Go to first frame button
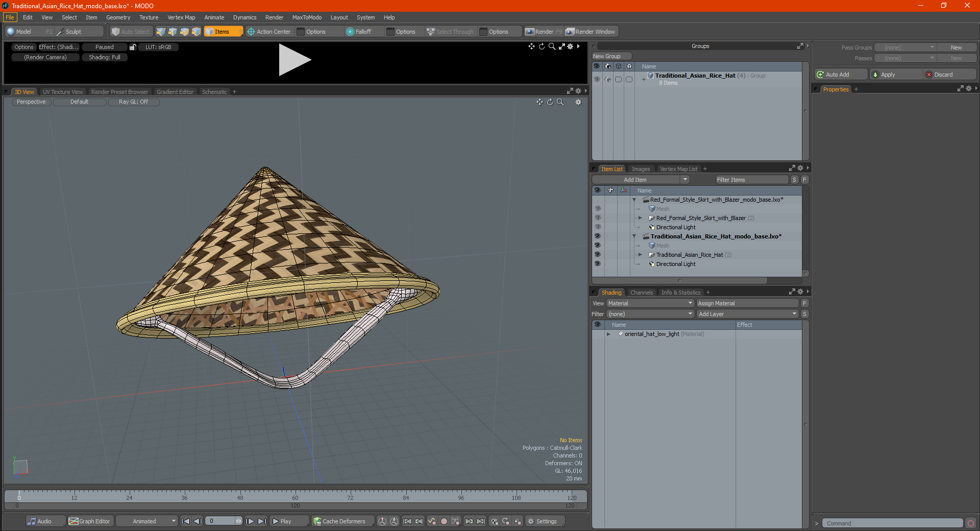 click(x=186, y=521)
